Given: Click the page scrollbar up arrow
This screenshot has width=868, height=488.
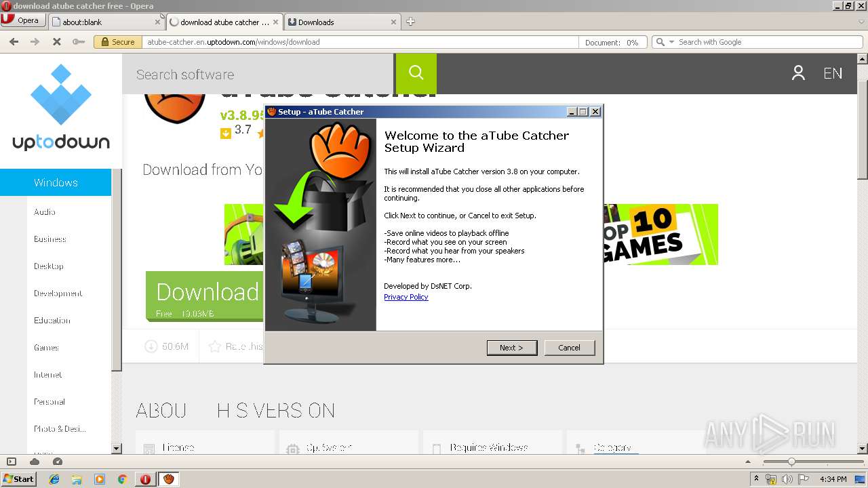Looking at the screenshot, I should click(863, 59).
